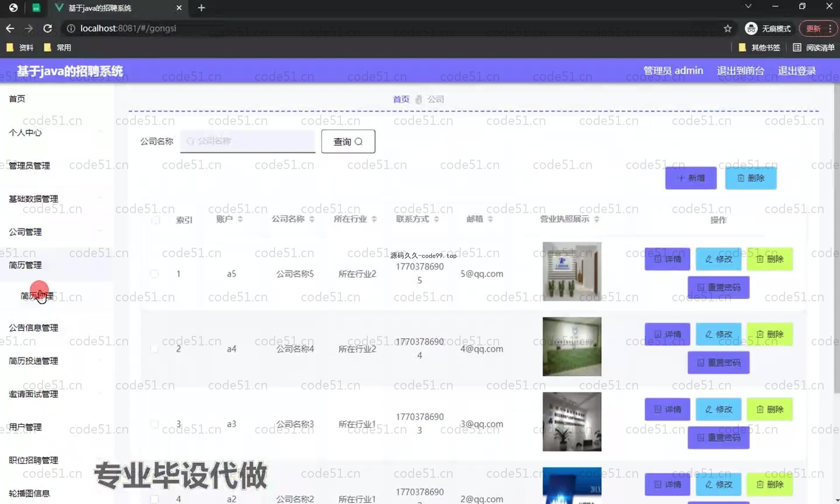
Task: Click the 公司名称 search input field
Action: pos(248,141)
